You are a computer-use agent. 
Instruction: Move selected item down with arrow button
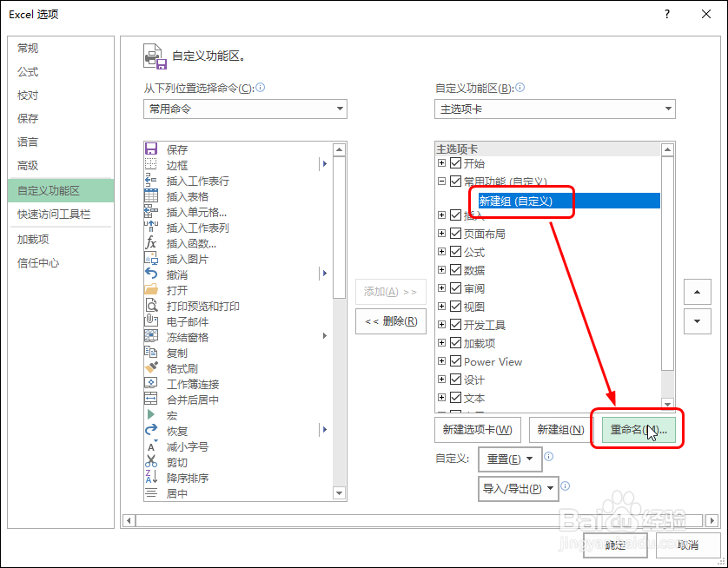(x=698, y=321)
